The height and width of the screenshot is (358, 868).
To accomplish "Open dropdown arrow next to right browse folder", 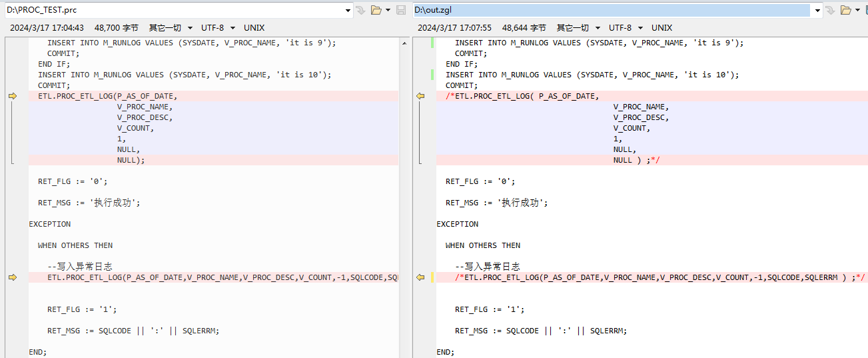I will tap(857, 10).
